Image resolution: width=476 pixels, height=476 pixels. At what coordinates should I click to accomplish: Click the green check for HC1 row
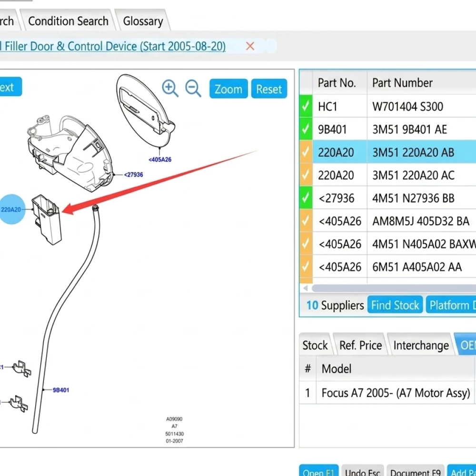tap(306, 106)
